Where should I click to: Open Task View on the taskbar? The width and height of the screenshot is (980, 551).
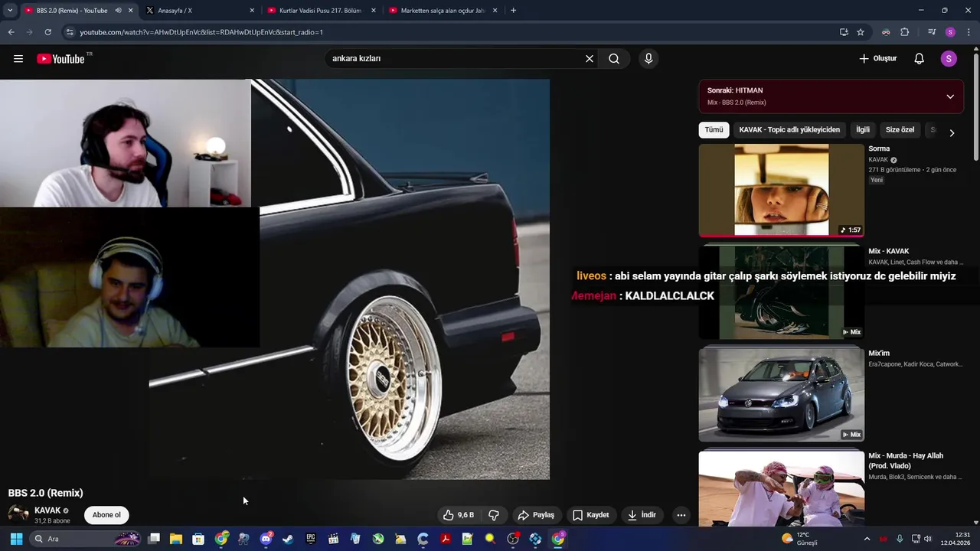(154, 539)
